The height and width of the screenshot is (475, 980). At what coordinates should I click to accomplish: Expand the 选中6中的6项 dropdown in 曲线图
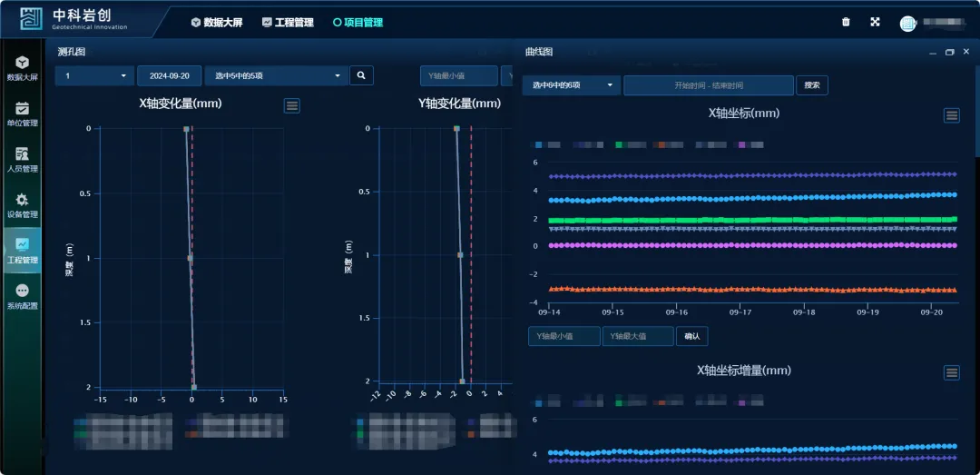[x=572, y=85]
